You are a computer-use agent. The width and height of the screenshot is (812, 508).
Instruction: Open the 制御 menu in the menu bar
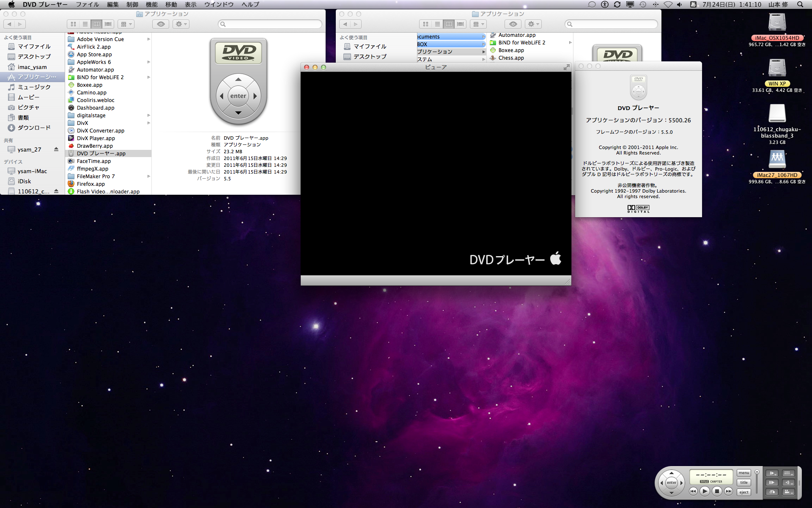[x=132, y=4]
